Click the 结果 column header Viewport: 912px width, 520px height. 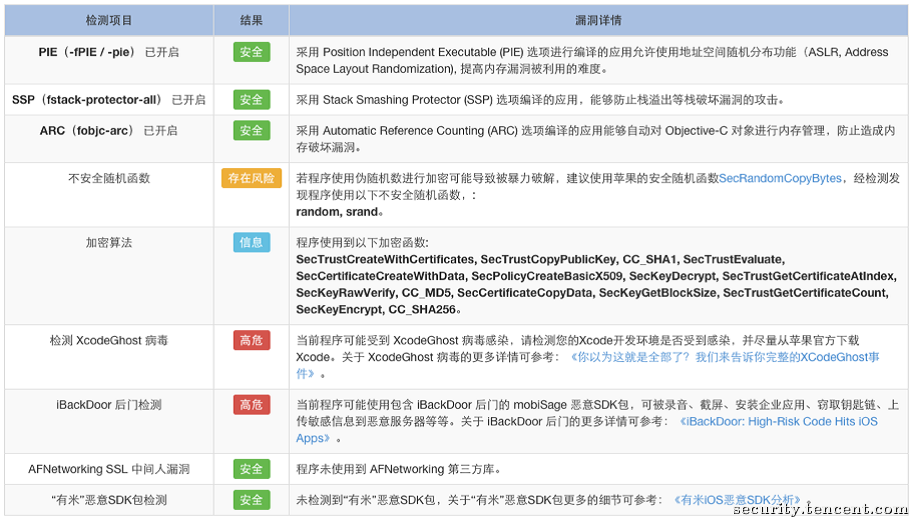pos(251,20)
